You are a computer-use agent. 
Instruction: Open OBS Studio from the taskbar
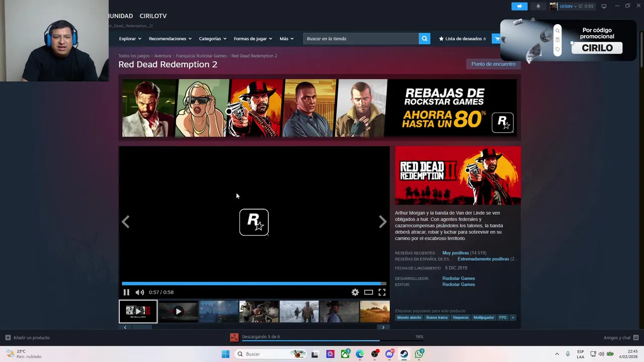(375, 354)
